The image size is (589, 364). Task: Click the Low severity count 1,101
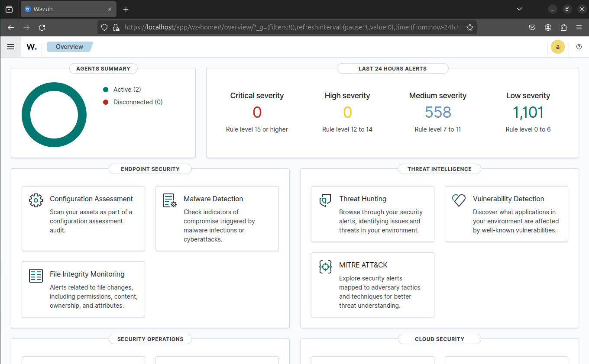pyautogui.click(x=528, y=113)
